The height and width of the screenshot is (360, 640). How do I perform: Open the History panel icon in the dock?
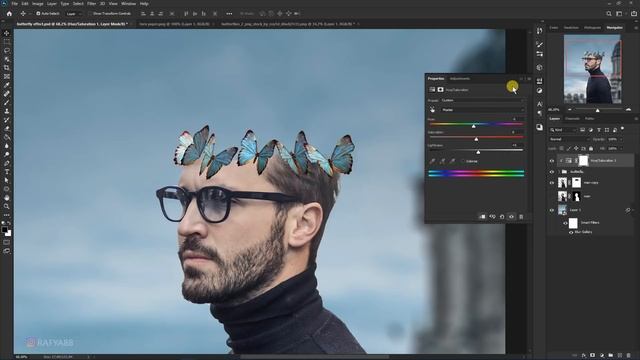pos(540,31)
